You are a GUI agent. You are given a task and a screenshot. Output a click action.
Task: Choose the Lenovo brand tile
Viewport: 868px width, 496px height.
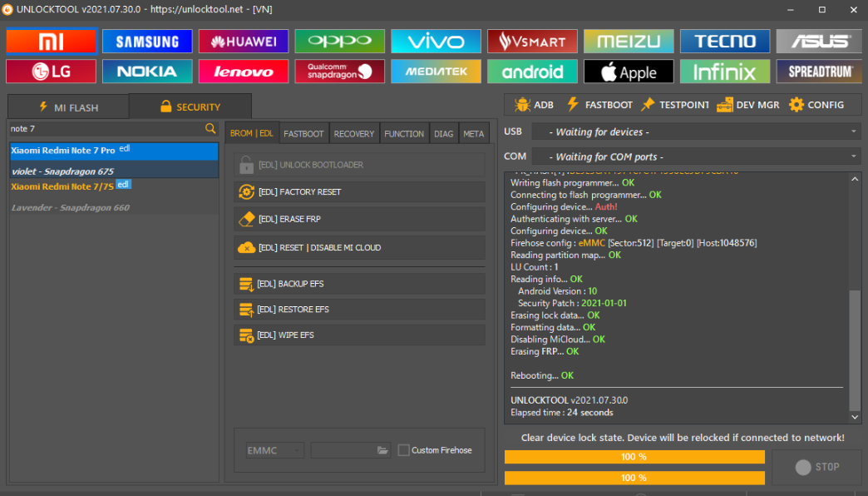pos(244,72)
